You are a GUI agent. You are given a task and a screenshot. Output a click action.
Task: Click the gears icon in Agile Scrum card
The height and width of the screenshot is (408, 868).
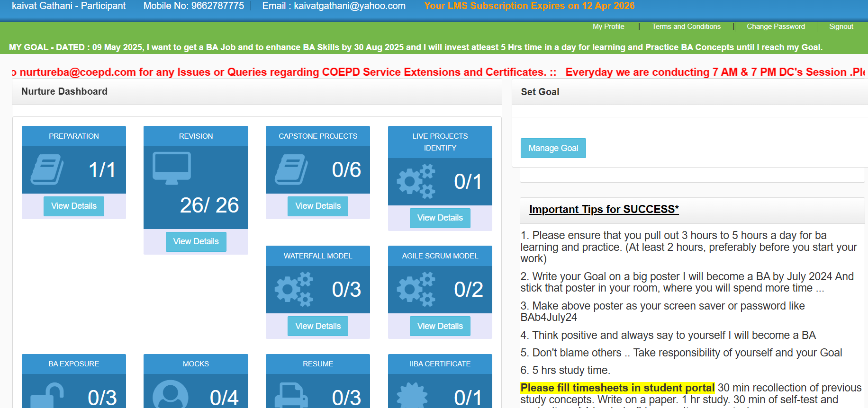tap(416, 289)
